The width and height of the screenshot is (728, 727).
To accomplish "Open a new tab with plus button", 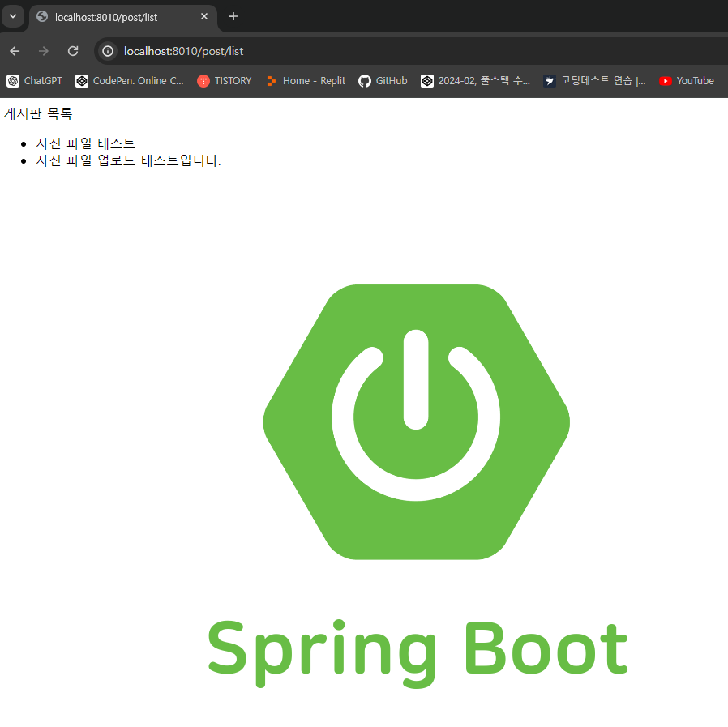I will tap(233, 17).
